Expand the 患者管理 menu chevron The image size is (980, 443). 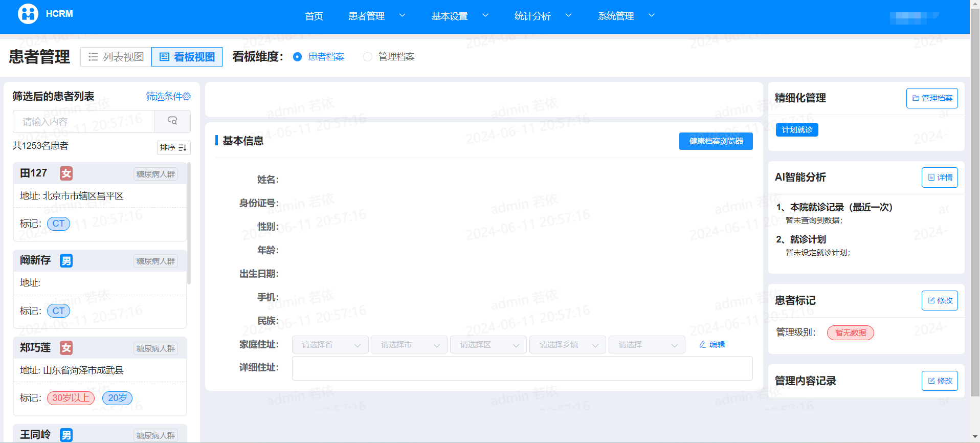(x=402, y=15)
